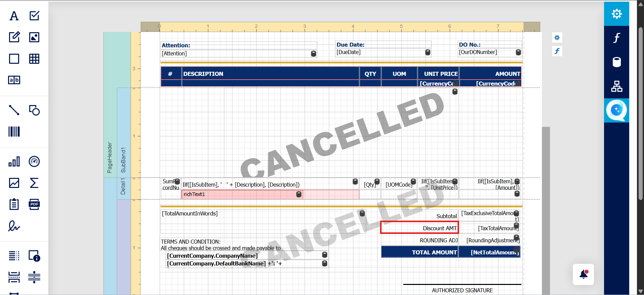
Task: Select the PageHeader band tab
Action: [110, 105]
